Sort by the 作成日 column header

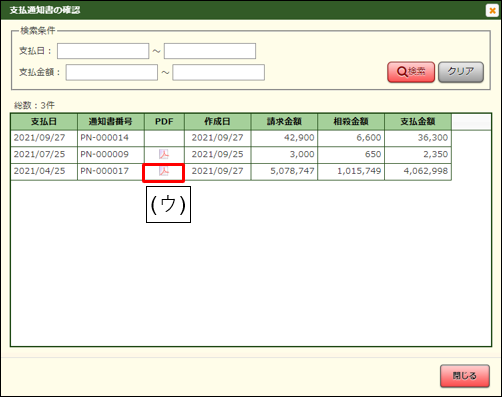217,122
